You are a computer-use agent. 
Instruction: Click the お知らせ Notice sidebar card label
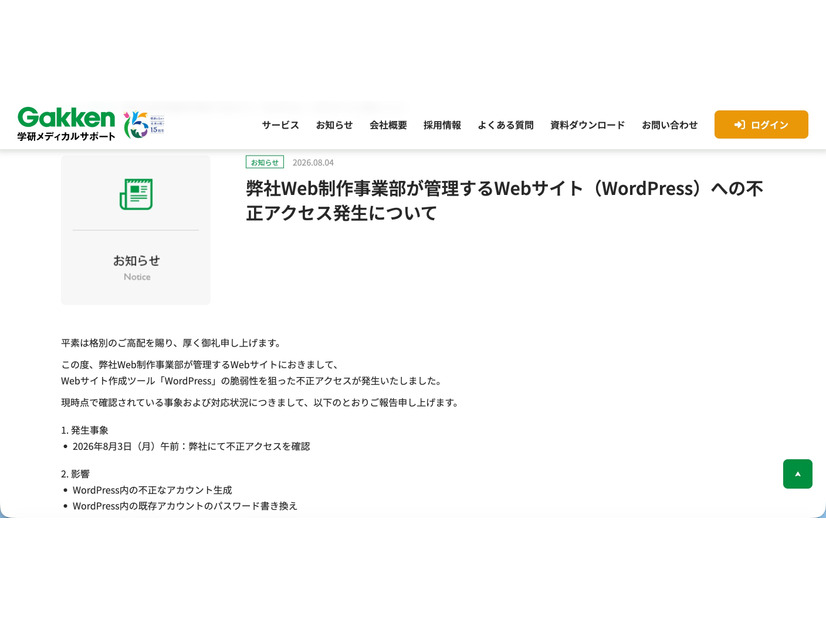pos(136,267)
